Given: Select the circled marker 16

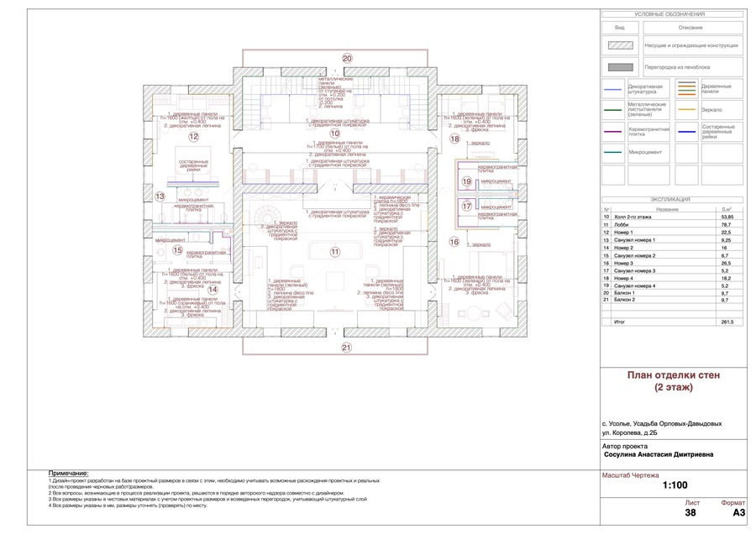Looking at the screenshot, I should [x=454, y=242].
